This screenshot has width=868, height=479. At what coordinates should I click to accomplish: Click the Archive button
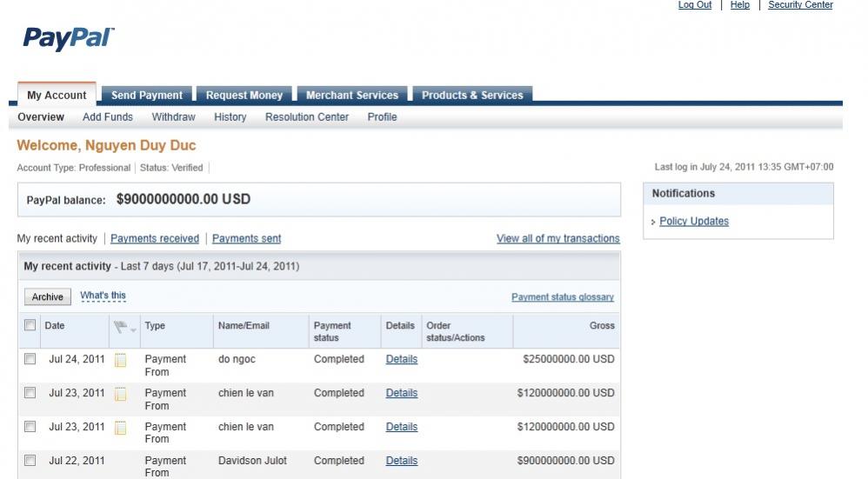pos(48,297)
